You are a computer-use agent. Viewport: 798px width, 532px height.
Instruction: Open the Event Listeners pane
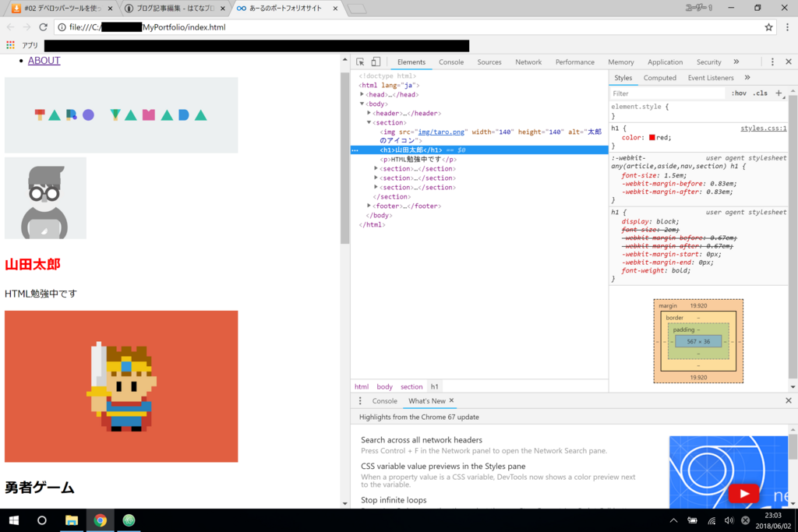point(711,78)
